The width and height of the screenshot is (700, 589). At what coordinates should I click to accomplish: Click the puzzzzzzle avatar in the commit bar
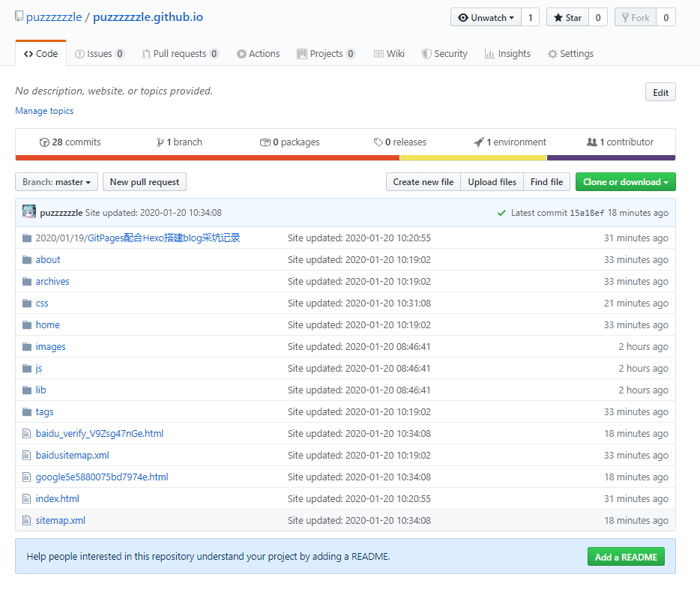pos(29,211)
